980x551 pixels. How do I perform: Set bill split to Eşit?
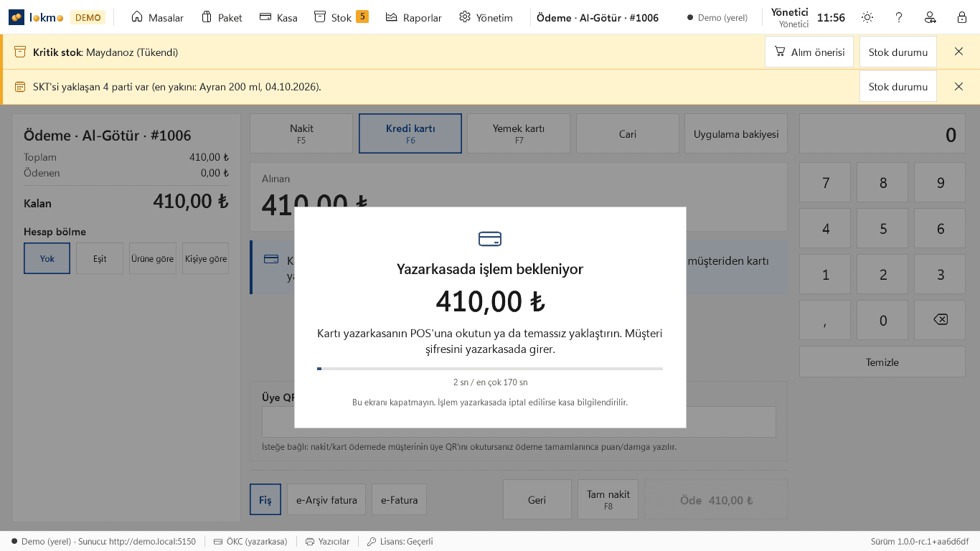pyautogui.click(x=100, y=258)
